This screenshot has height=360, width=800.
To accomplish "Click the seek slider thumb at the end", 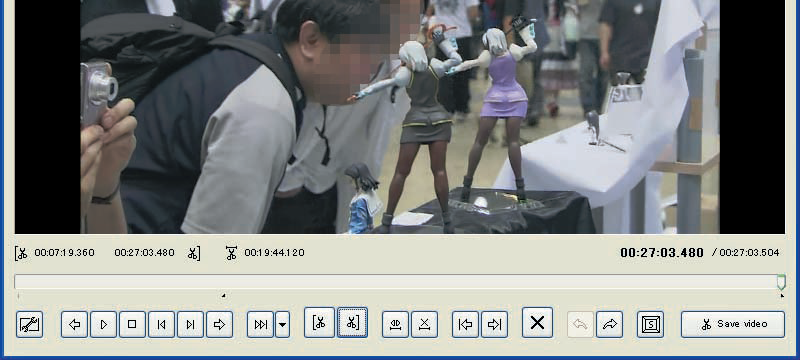I will coord(781,282).
